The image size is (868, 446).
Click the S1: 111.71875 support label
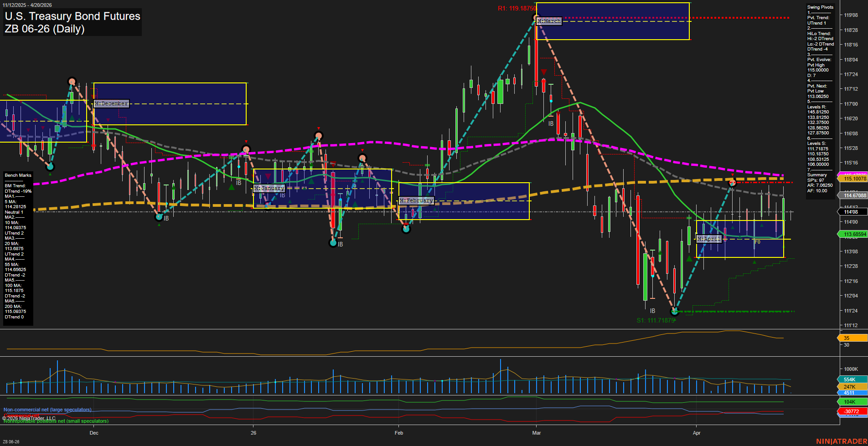[656, 320]
